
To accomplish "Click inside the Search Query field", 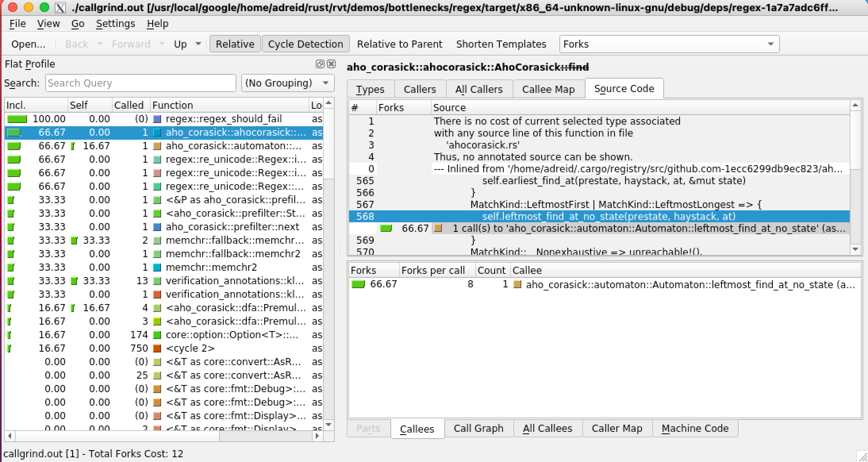I will 140,83.
